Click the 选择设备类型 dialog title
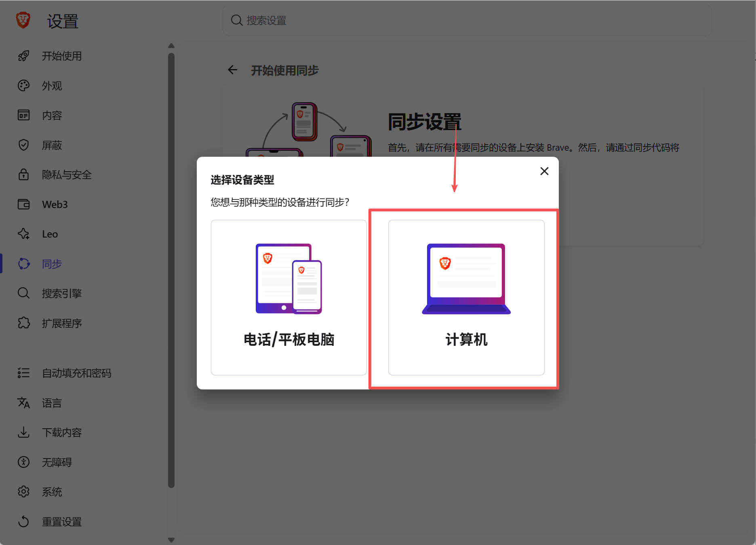This screenshot has width=756, height=545. click(242, 180)
